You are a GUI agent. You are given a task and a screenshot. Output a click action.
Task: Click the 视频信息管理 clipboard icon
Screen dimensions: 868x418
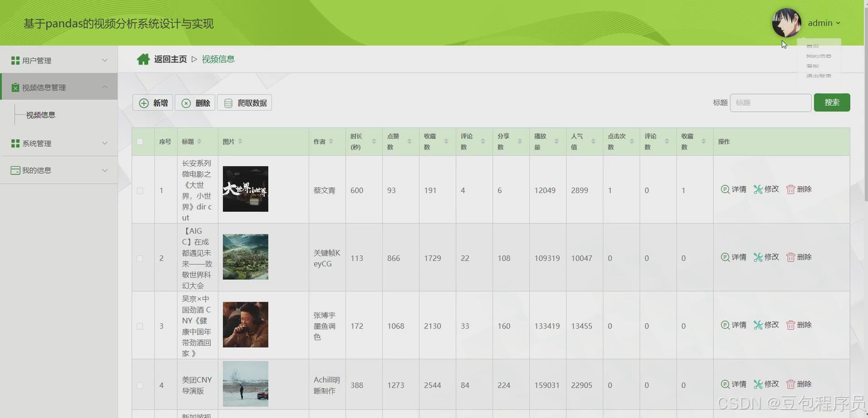click(x=15, y=87)
